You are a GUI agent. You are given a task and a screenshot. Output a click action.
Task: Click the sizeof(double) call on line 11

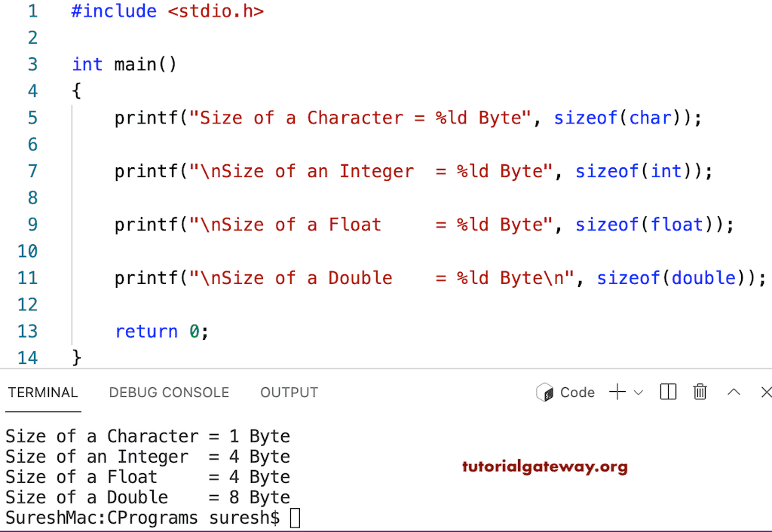click(666, 278)
